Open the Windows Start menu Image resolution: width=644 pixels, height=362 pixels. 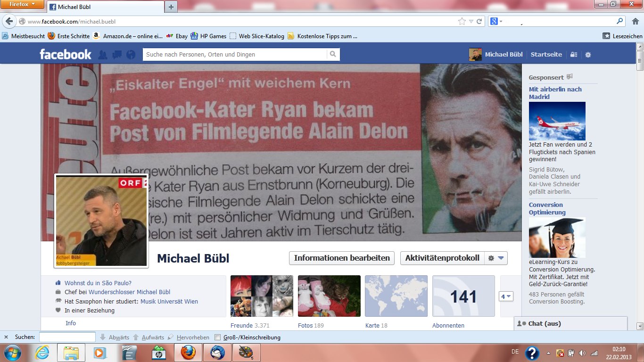click(x=12, y=353)
